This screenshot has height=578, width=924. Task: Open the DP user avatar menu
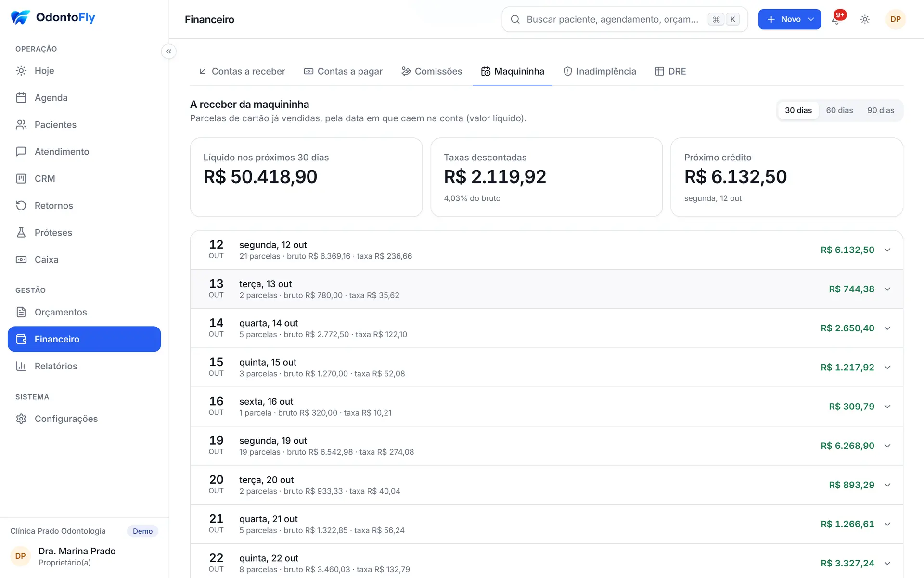[896, 19]
